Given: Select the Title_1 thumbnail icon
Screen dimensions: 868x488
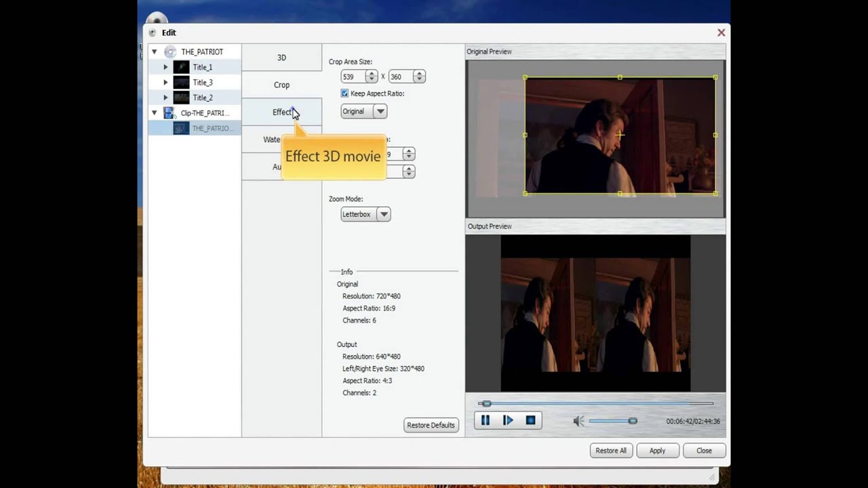Looking at the screenshot, I should click(181, 67).
